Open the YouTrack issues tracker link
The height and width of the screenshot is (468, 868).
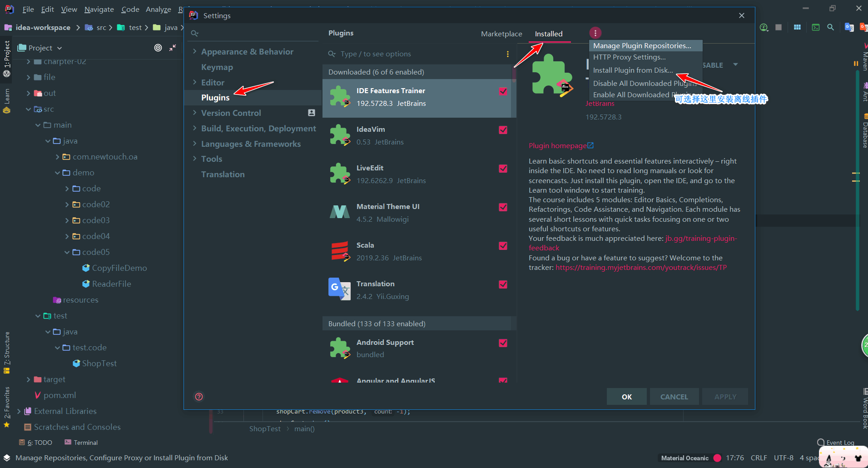pos(641,267)
